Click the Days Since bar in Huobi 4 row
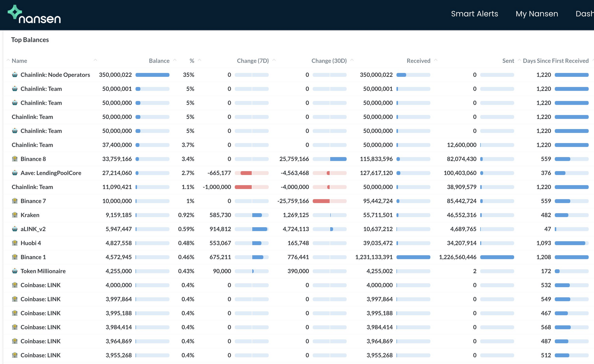 pyautogui.click(x=572, y=243)
